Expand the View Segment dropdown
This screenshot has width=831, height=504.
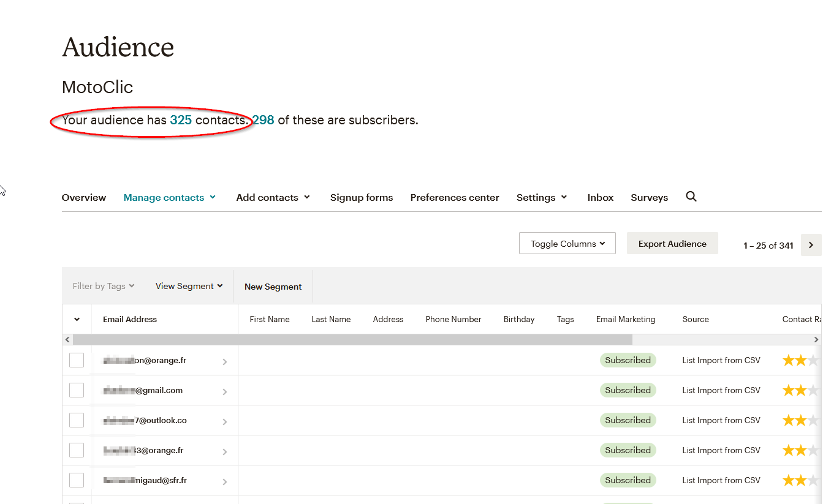click(x=189, y=286)
